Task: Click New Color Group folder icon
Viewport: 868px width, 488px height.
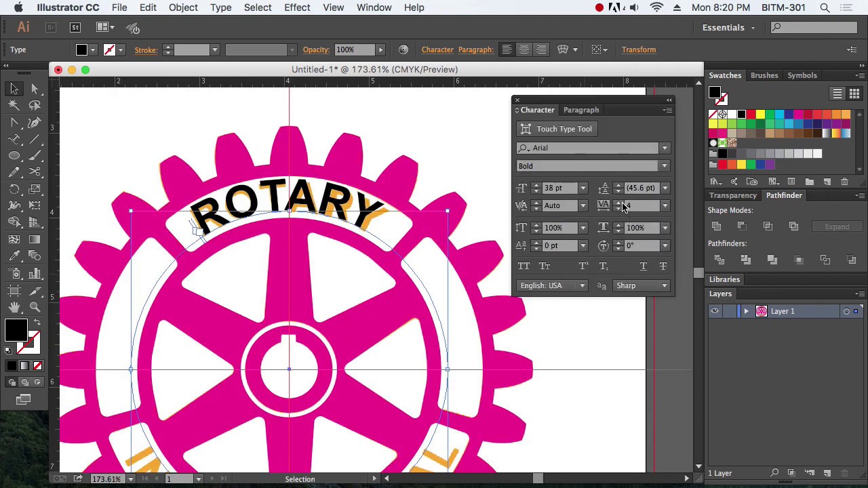Action: pyautogui.click(x=809, y=182)
